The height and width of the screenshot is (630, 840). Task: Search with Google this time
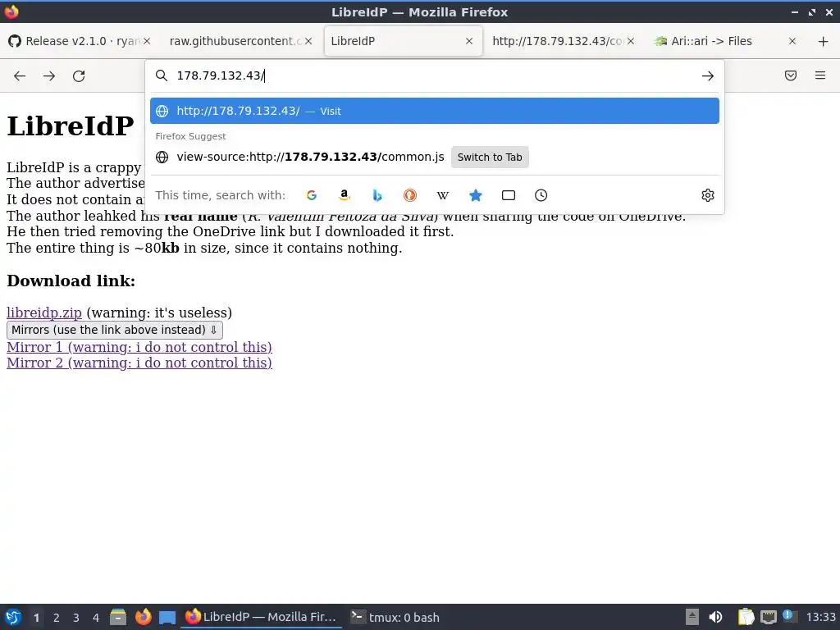pyautogui.click(x=311, y=195)
